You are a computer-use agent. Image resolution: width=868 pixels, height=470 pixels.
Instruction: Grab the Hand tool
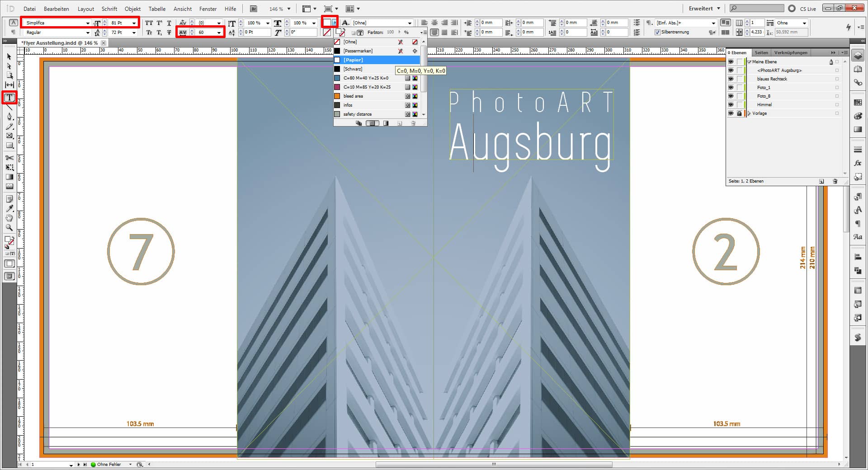coord(9,218)
